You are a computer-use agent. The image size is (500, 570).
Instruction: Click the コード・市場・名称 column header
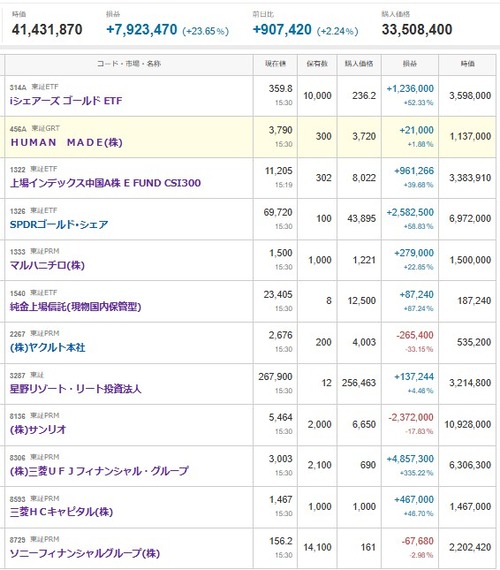click(x=129, y=64)
